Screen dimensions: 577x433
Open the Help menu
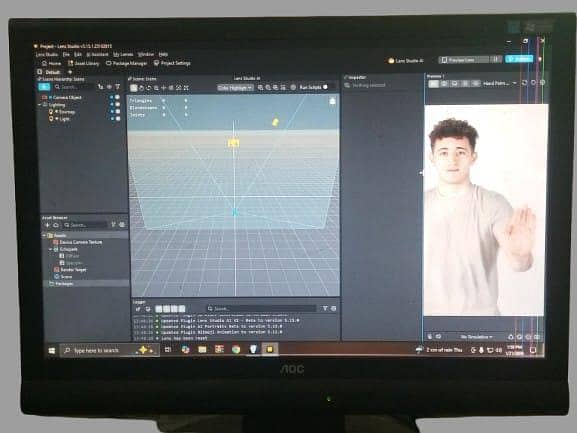point(163,54)
